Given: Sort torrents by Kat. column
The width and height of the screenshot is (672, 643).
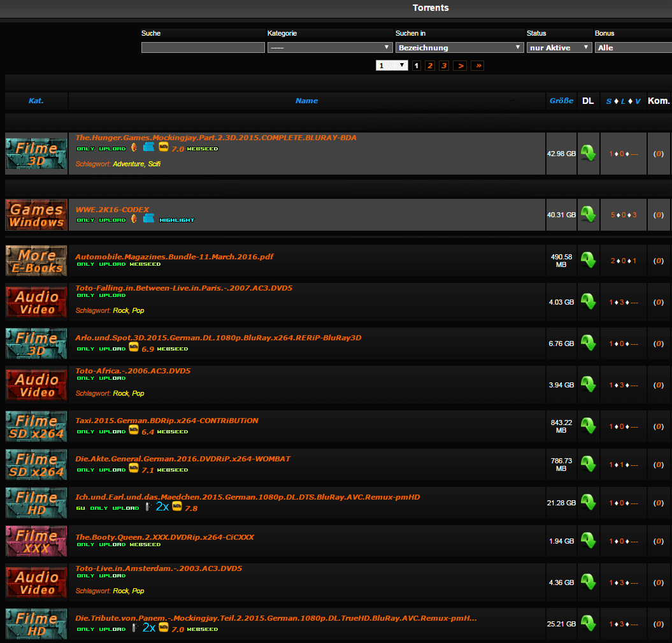Looking at the screenshot, I should pyautogui.click(x=36, y=101).
